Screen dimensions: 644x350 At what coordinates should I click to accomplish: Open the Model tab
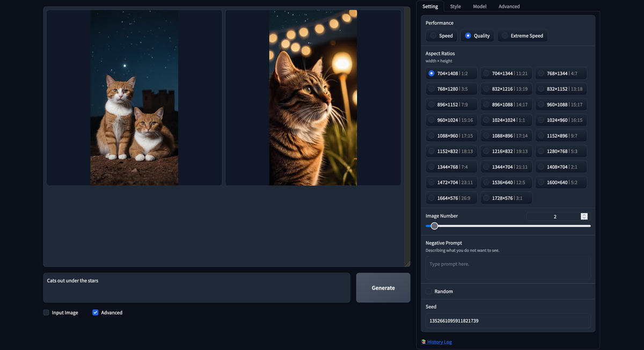click(x=479, y=6)
